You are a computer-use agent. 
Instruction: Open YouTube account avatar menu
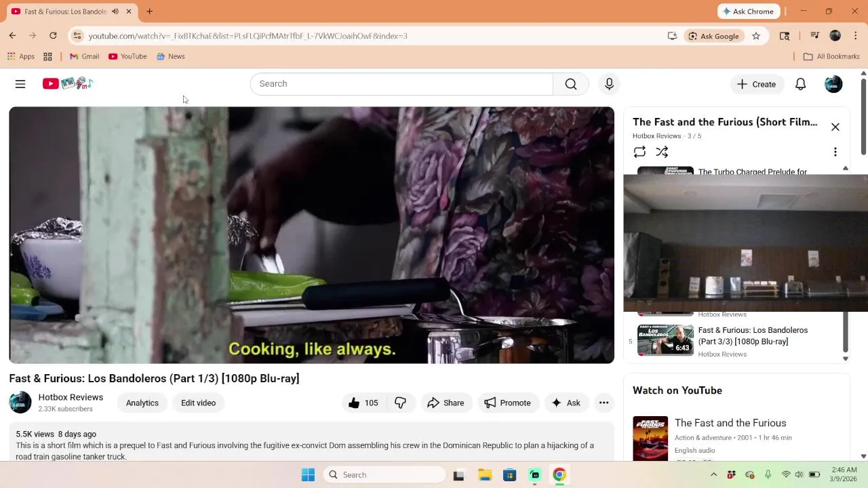(833, 84)
